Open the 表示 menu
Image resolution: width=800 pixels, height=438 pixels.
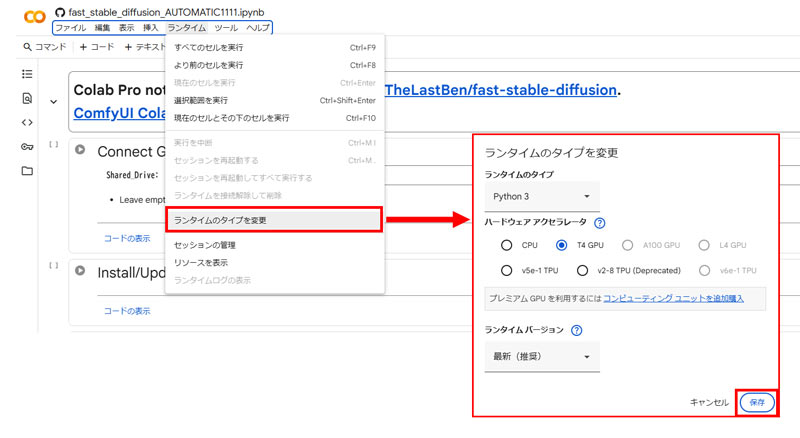(127, 28)
